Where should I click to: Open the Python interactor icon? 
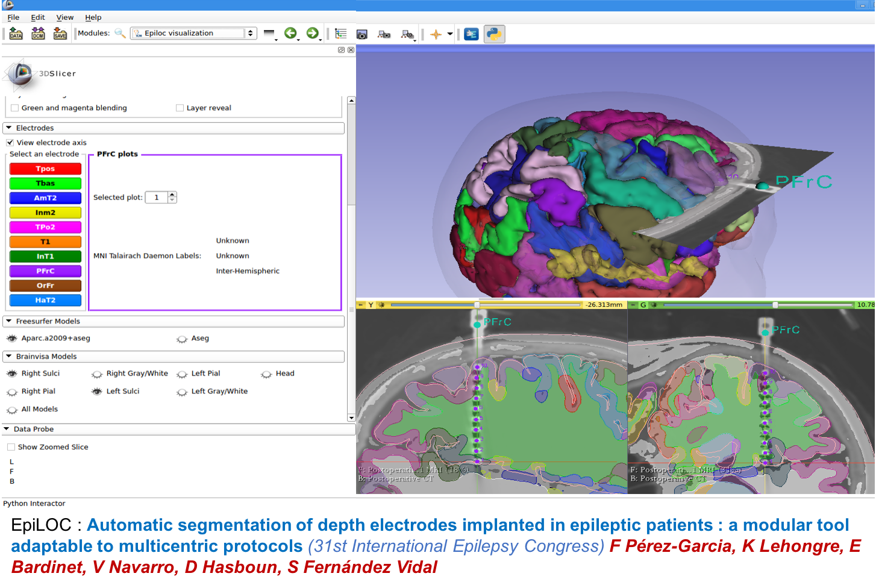coord(494,34)
